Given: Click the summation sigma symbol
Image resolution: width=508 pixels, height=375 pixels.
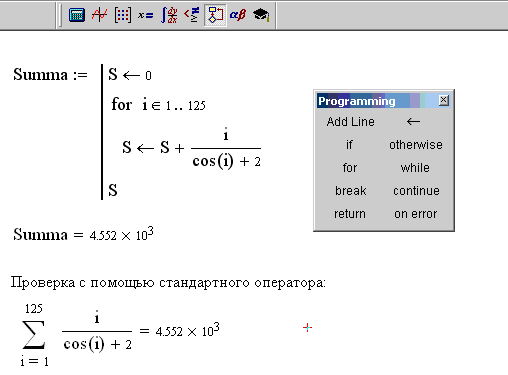Looking at the screenshot, I should (33, 334).
